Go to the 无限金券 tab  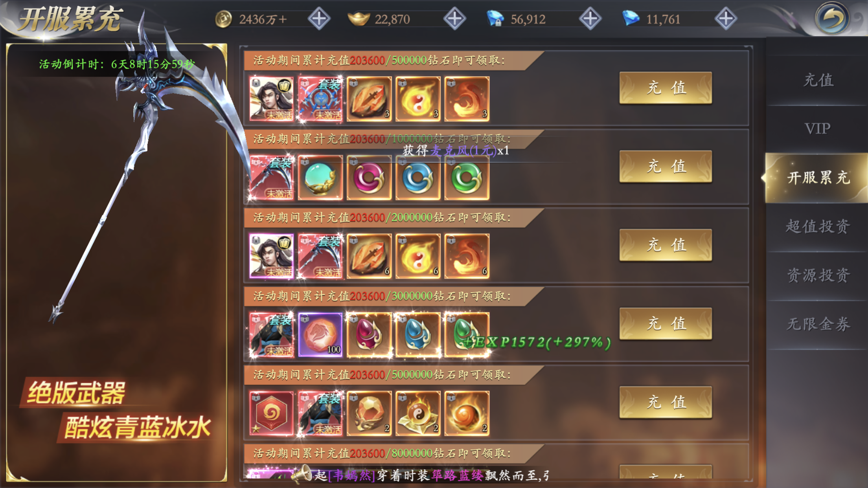(818, 324)
